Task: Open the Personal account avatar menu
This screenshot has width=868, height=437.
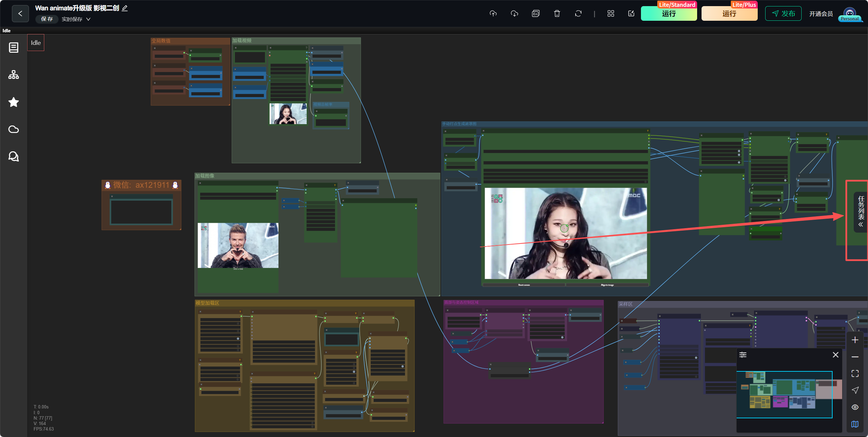Action: pyautogui.click(x=850, y=14)
